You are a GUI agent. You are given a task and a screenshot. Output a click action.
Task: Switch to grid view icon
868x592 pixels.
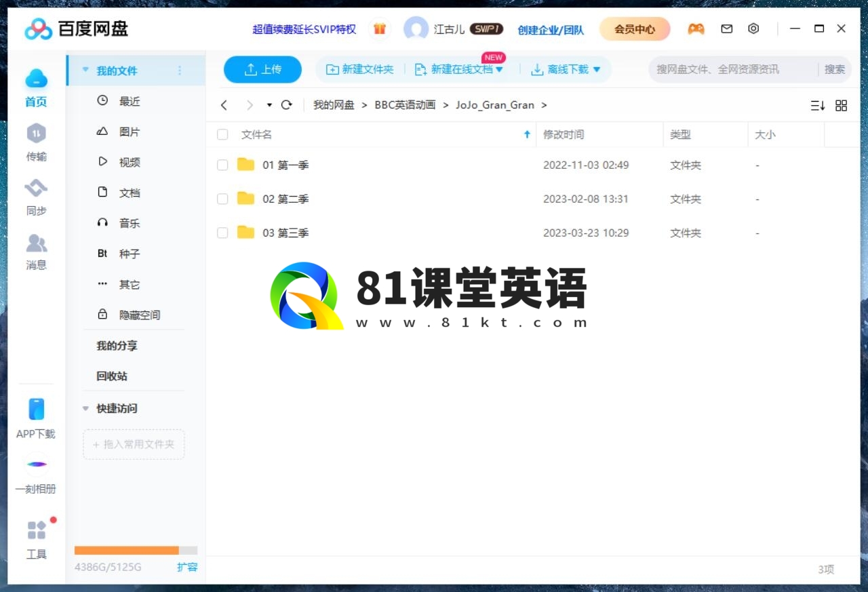841,105
